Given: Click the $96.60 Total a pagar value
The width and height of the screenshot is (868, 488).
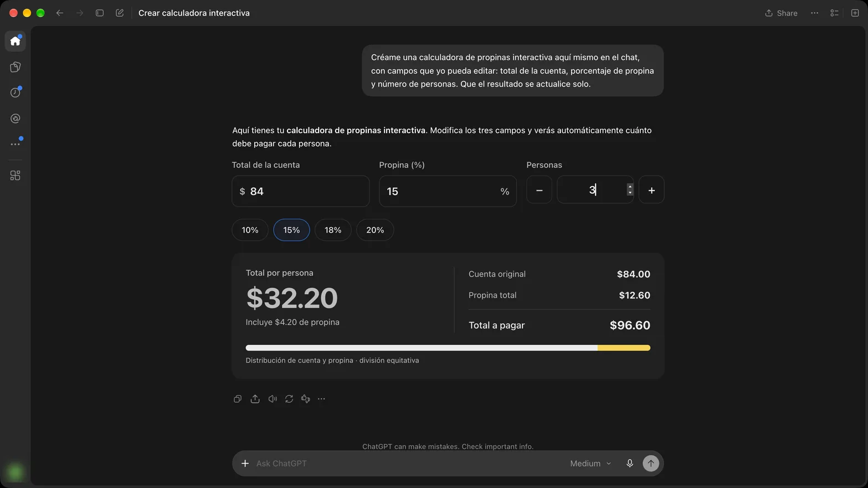Looking at the screenshot, I should click(630, 325).
